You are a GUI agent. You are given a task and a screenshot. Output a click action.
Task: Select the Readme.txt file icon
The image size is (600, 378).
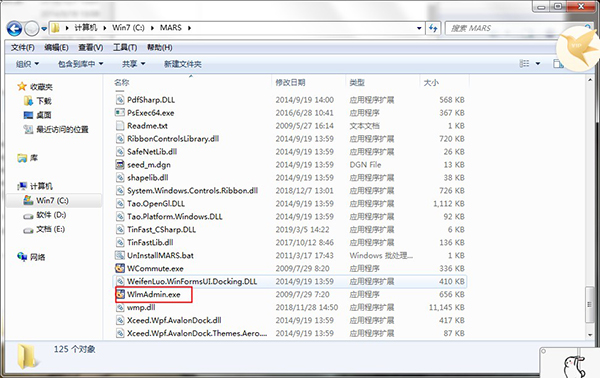120,126
